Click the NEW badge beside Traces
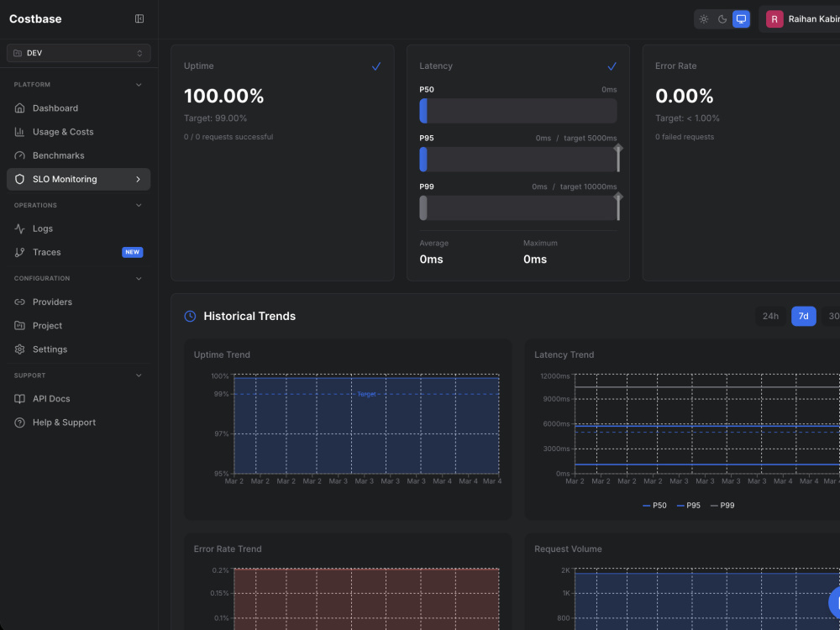840x630 pixels. click(133, 252)
